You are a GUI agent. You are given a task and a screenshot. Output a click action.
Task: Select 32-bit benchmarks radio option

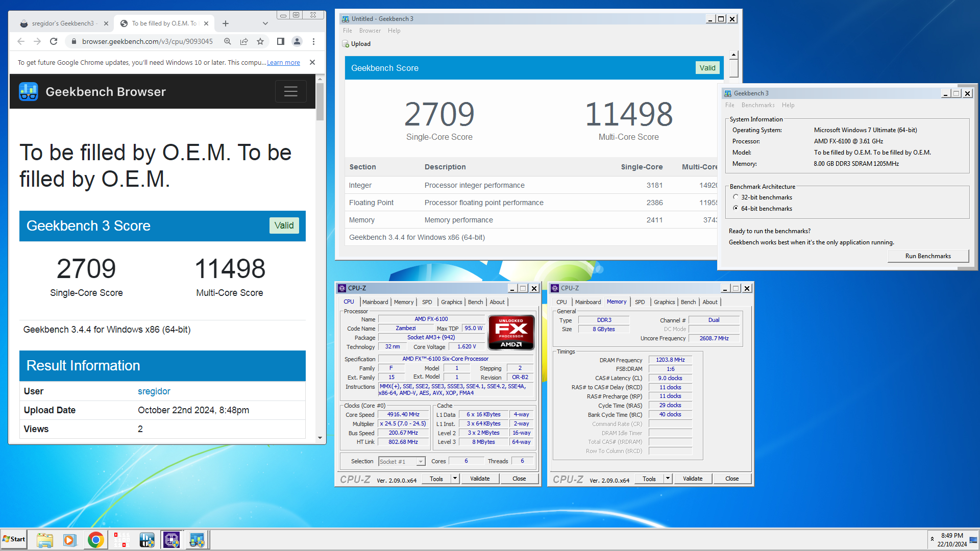[736, 197]
